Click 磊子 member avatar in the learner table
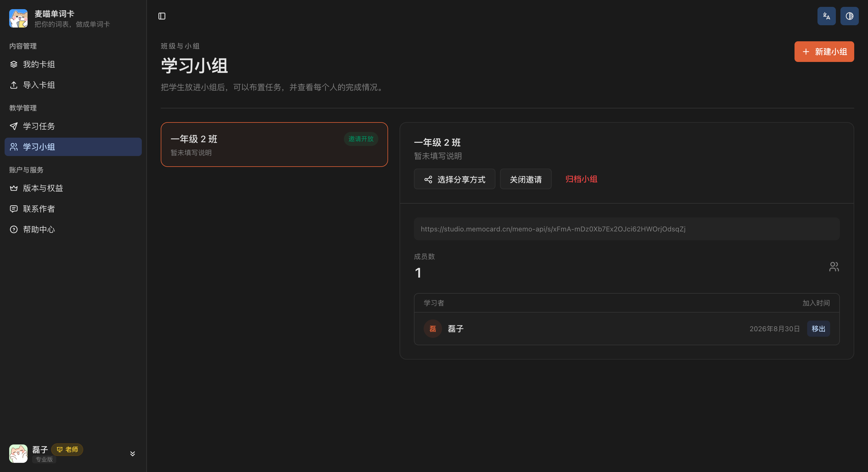This screenshot has height=472, width=868. coord(433,329)
